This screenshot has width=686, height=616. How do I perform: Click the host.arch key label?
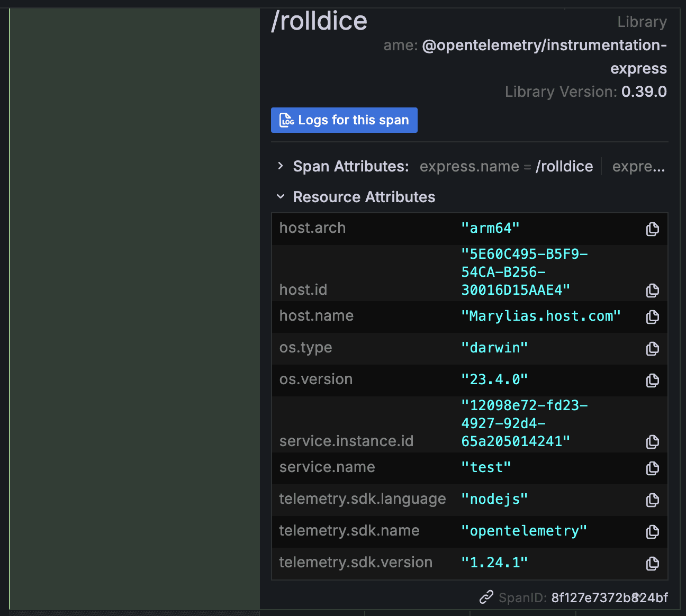pos(312,228)
